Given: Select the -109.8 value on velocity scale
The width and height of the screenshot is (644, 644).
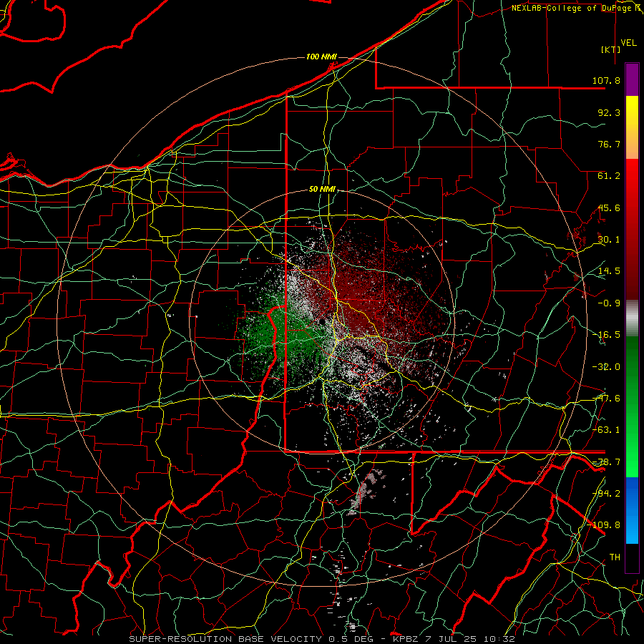Looking at the screenshot, I should 604,525.
